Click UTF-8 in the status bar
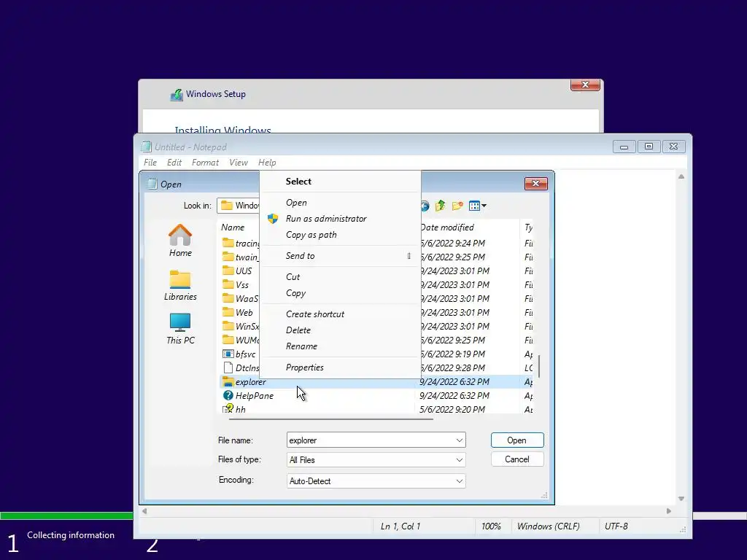 point(616,526)
